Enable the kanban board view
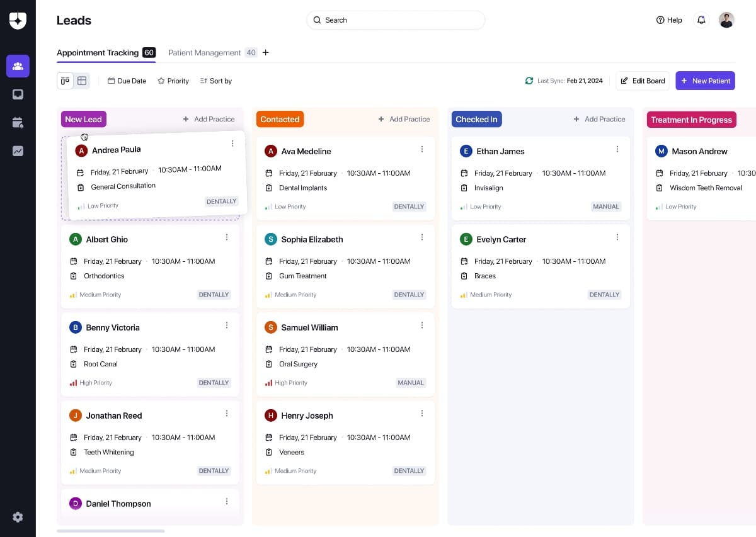This screenshot has height=537, width=756. pyautogui.click(x=65, y=81)
